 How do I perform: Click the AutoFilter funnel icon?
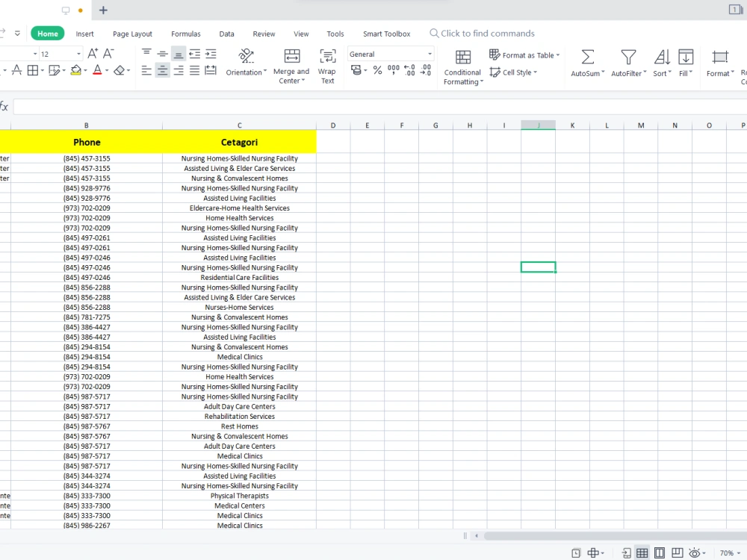point(628,57)
